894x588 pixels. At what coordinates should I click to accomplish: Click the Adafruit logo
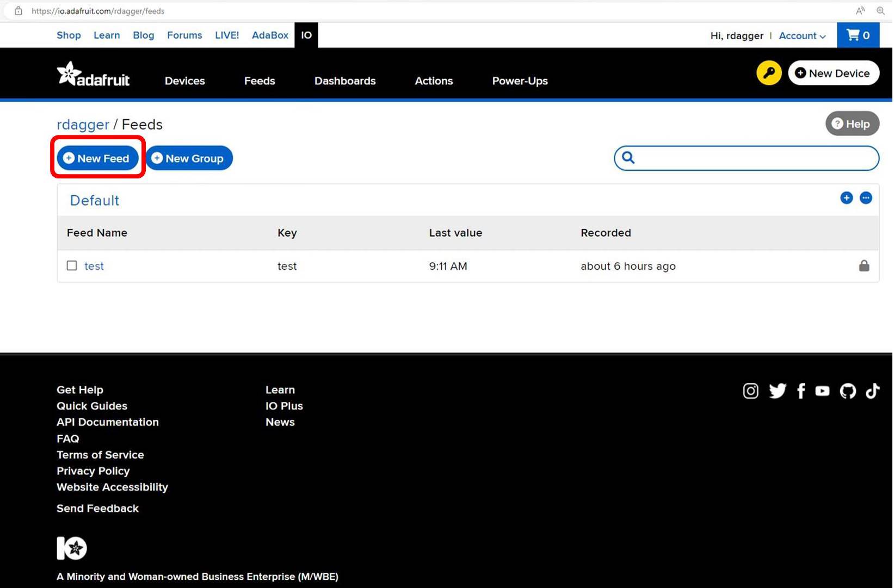click(93, 75)
